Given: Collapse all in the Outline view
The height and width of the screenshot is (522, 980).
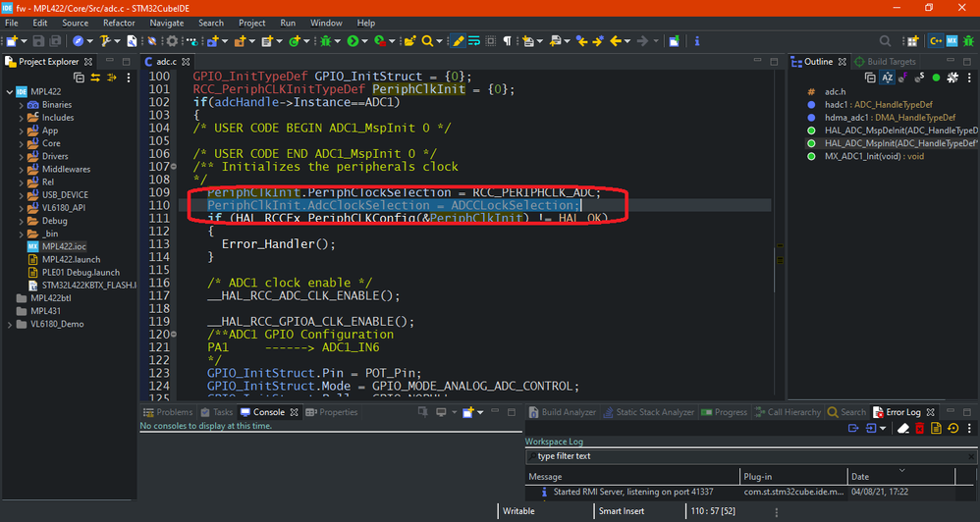Looking at the screenshot, I should (x=870, y=78).
